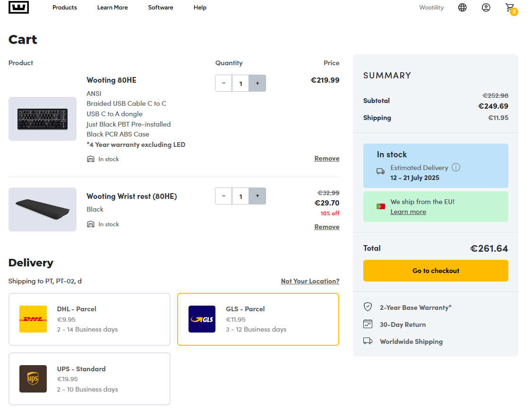The height and width of the screenshot is (410, 532).
Task: Open the language globe icon
Action: [462, 8]
